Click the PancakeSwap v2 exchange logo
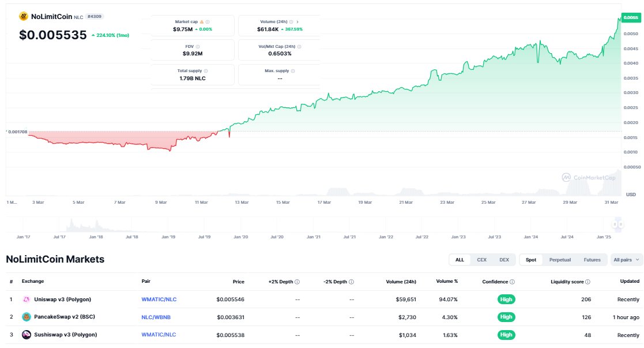This screenshot has width=644, height=348. [x=27, y=317]
